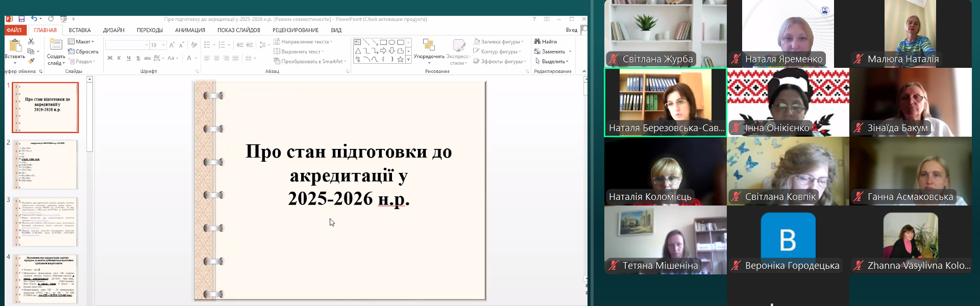Click the Найти (Find) binoculars button
The height and width of the screenshot is (306, 980).
coord(545,42)
